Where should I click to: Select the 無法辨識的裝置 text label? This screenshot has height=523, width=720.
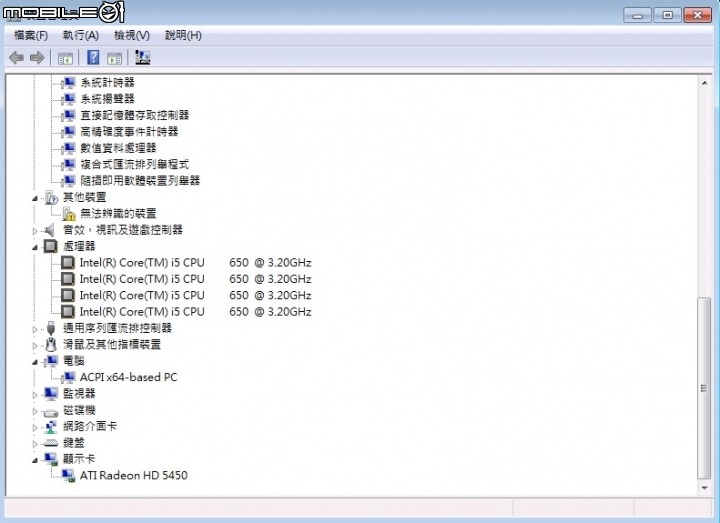click(118, 214)
